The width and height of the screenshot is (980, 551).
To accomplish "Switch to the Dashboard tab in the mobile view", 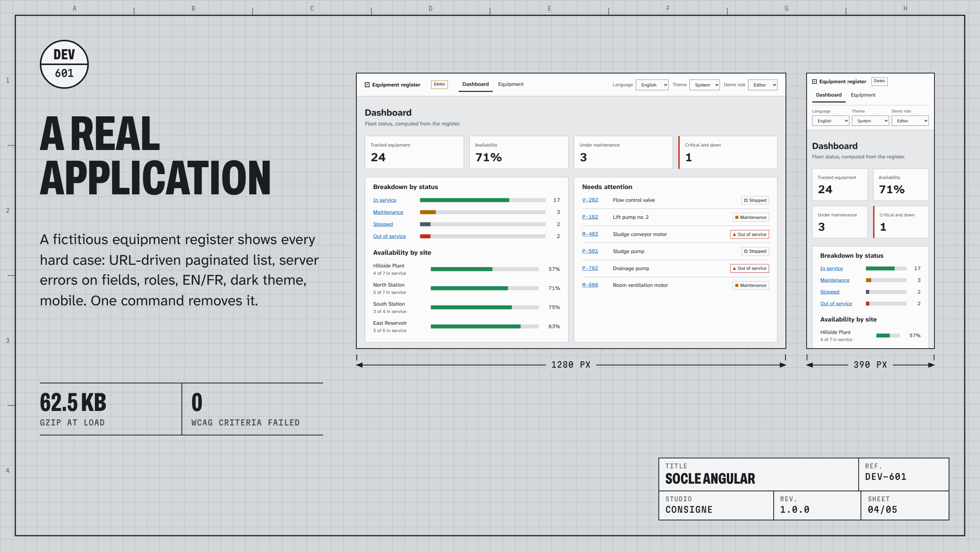I will [x=829, y=95].
